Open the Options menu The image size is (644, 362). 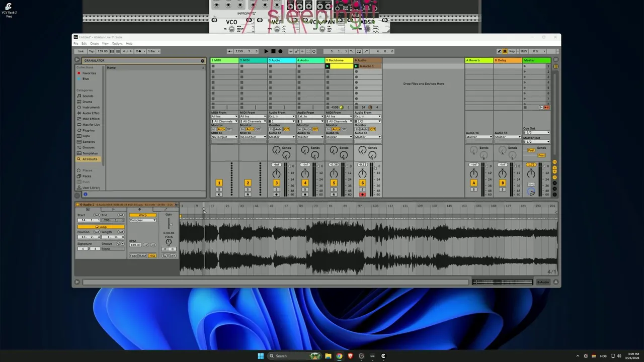click(x=117, y=44)
